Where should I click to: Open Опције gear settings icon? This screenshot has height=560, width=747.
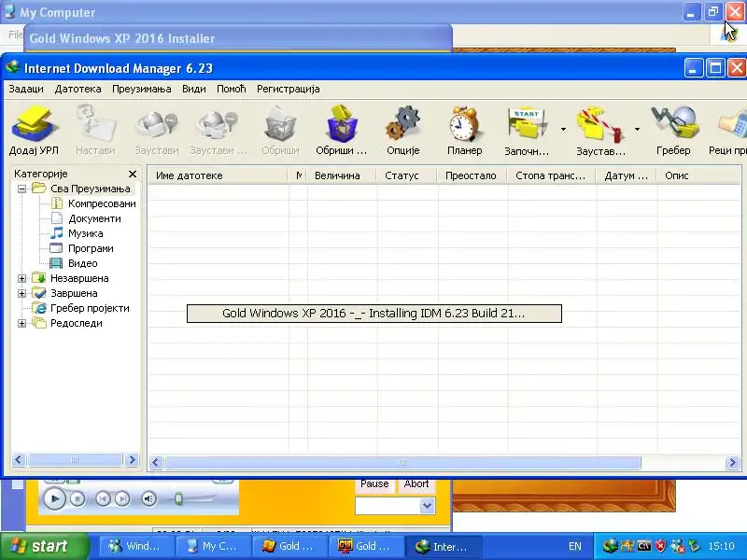click(x=403, y=130)
